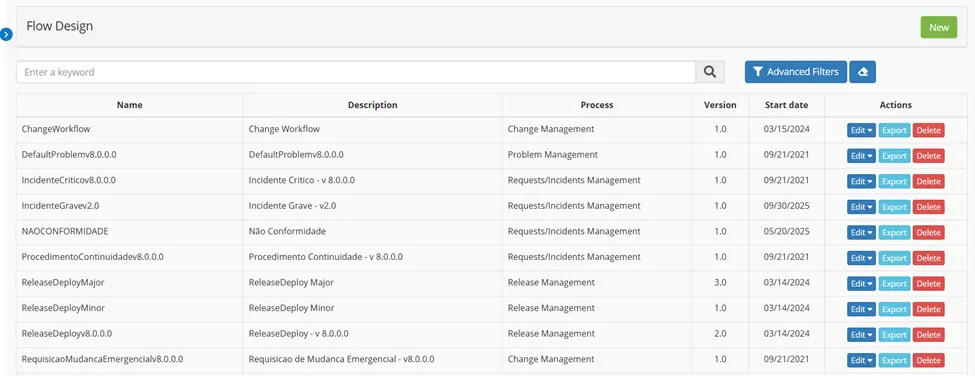Screen dimensions: 975x376
Task: Open Edit dropdown for ReleaseDeployMinor
Action: 861,309
